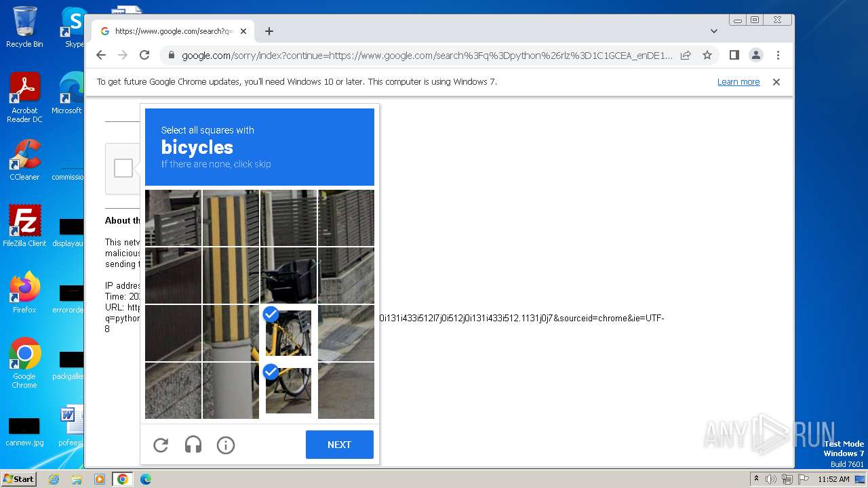Launch Acrobat Reader DC shortcut
This screenshot has height=488, width=868.
click(24, 98)
